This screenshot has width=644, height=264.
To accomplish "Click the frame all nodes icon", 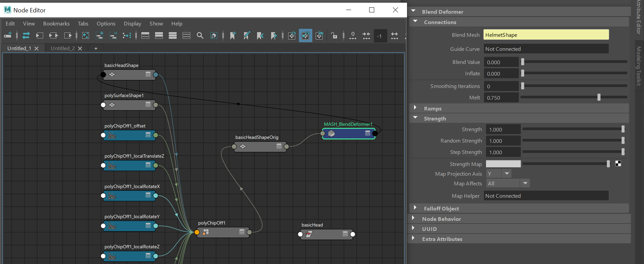I will pyautogui.click(x=86, y=35).
